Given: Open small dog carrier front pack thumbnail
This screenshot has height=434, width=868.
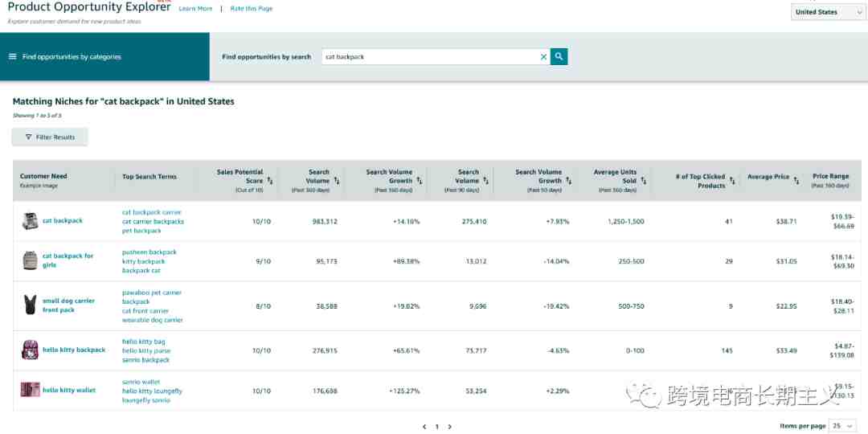Looking at the screenshot, I should (30, 305).
